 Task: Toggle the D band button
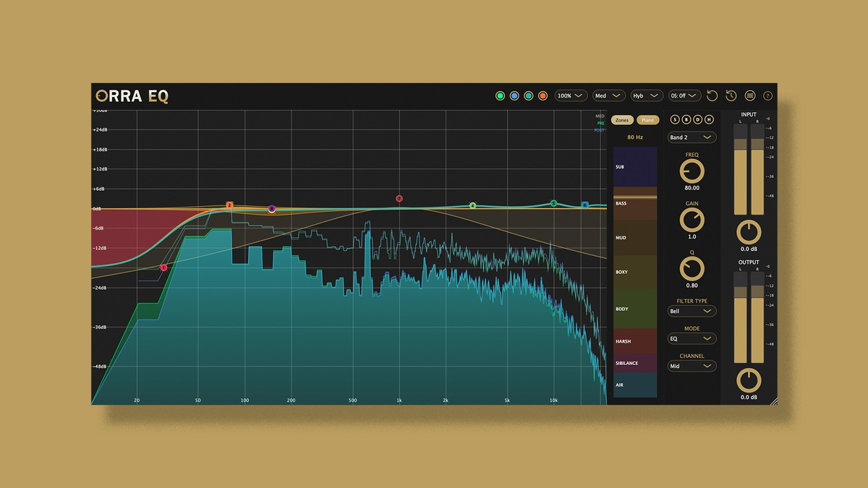tap(698, 119)
